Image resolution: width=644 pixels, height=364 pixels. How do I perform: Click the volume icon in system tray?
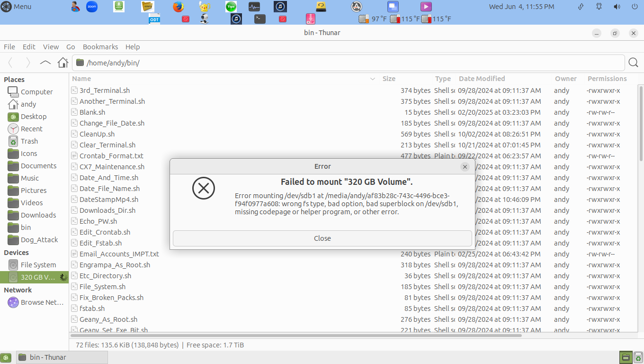[x=617, y=7]
